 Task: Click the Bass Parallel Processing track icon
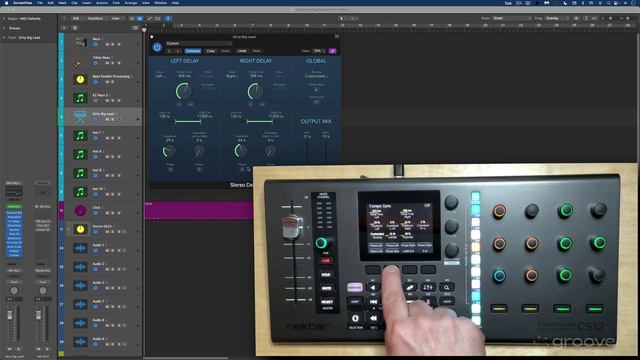point(80,79)
